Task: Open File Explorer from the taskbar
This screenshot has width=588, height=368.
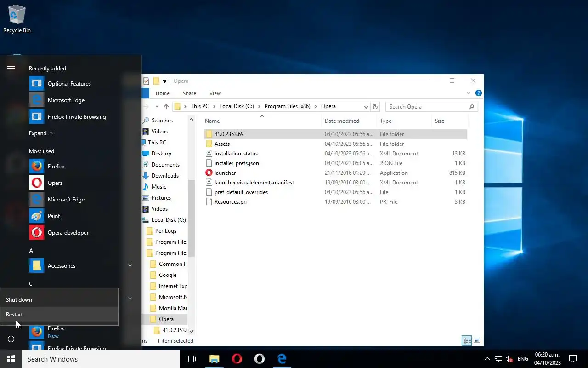Action: (214, 359)
